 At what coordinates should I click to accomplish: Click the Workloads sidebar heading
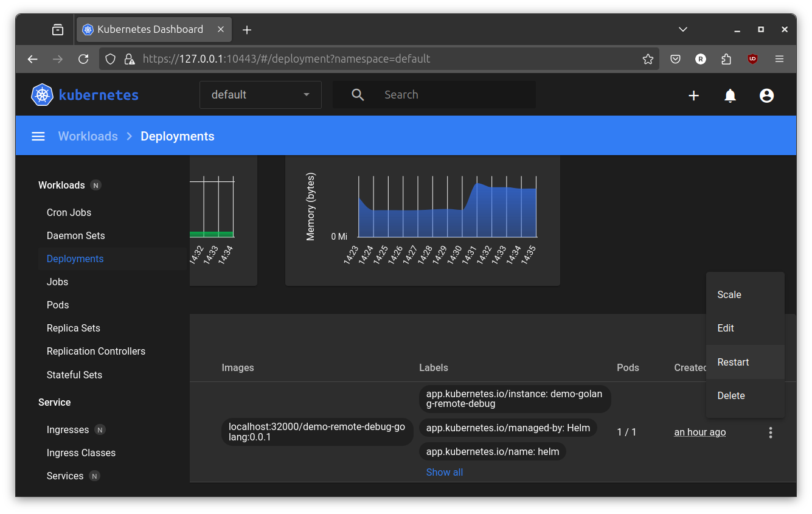point(61,185)
